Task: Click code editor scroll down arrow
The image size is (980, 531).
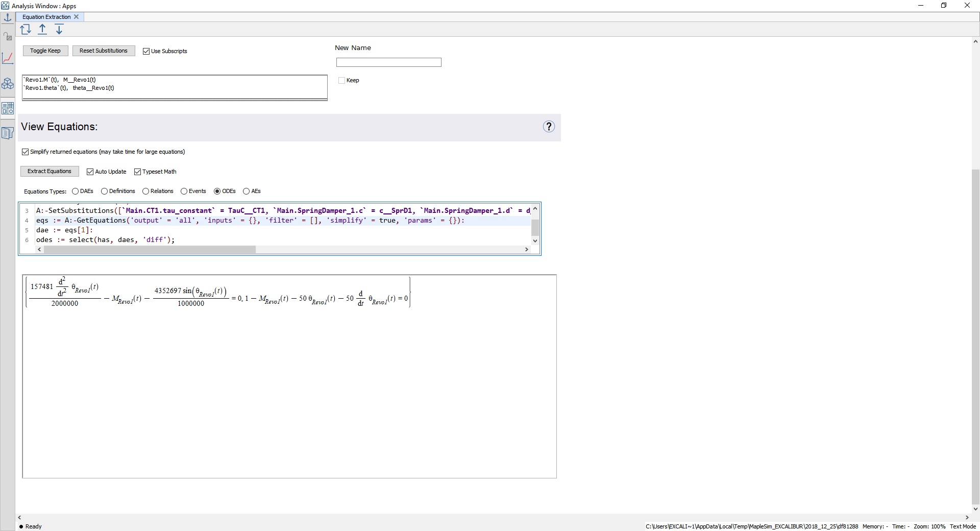Action: point(535,241)
